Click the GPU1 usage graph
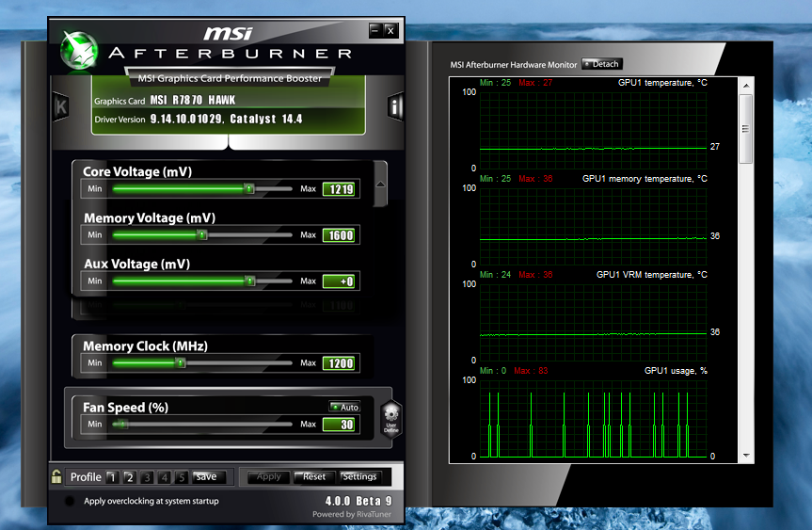Screen dimensions: 812x530 click(x=593, y=419)
